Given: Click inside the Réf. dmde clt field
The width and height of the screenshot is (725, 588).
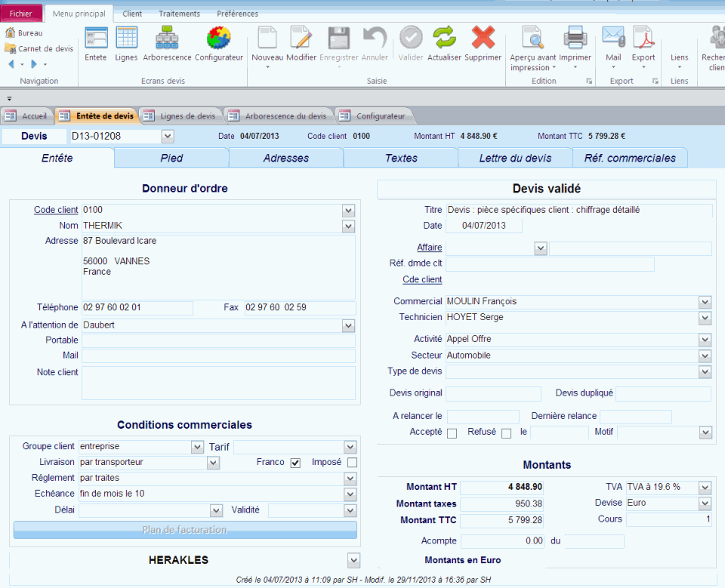Looking at the screenshot, I should click(549, 263).
